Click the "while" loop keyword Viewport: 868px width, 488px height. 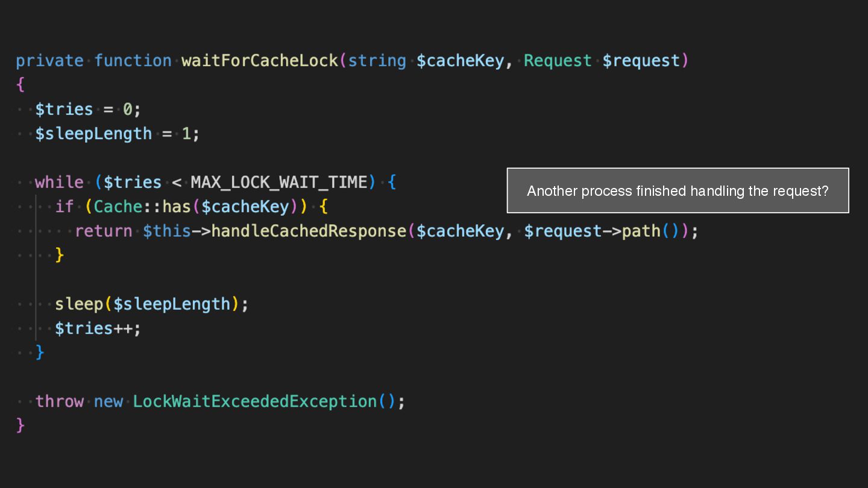[x=59, y=182]
